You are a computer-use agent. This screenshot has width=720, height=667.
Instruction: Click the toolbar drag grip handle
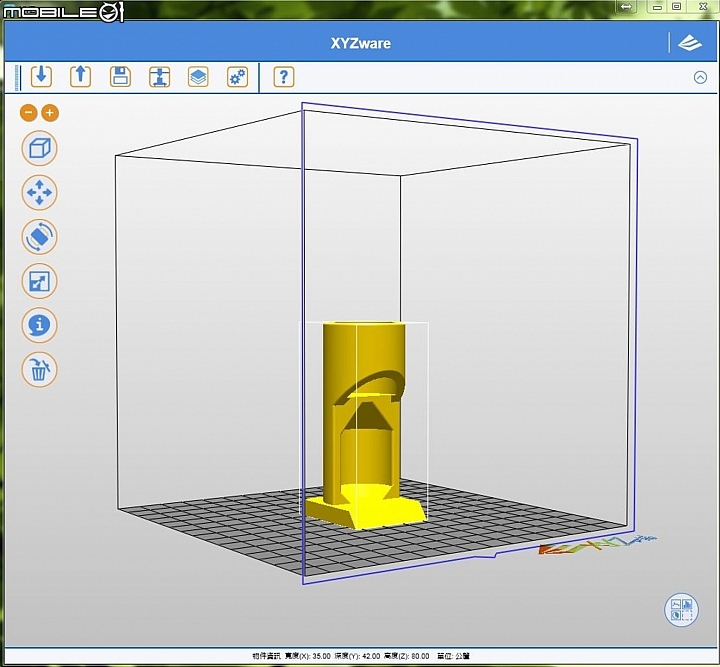[x=17, y=77]
